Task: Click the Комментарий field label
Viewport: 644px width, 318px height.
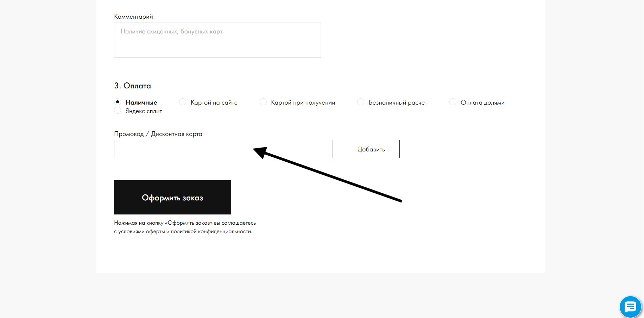Action: point(133,17)
